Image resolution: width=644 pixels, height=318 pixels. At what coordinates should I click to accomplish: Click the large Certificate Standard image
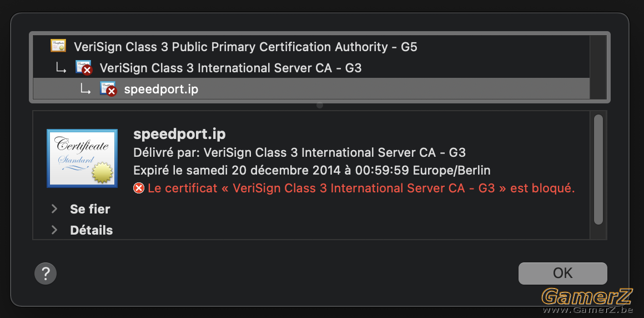pyautogui.click(x=82, y=158)
